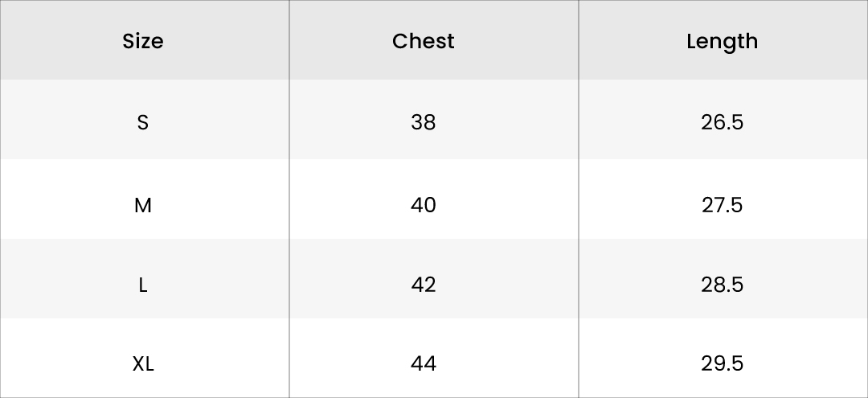This screenshot has height=398, width=868.
Task: Click the chest value 42
Action: [x=424, y=285]
